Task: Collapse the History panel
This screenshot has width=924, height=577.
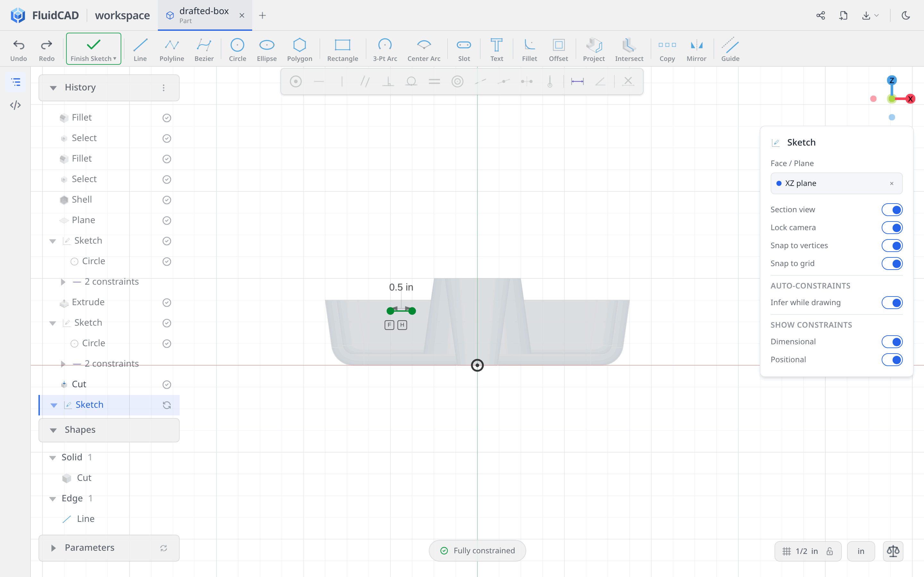Action: [x=53, y=88]
